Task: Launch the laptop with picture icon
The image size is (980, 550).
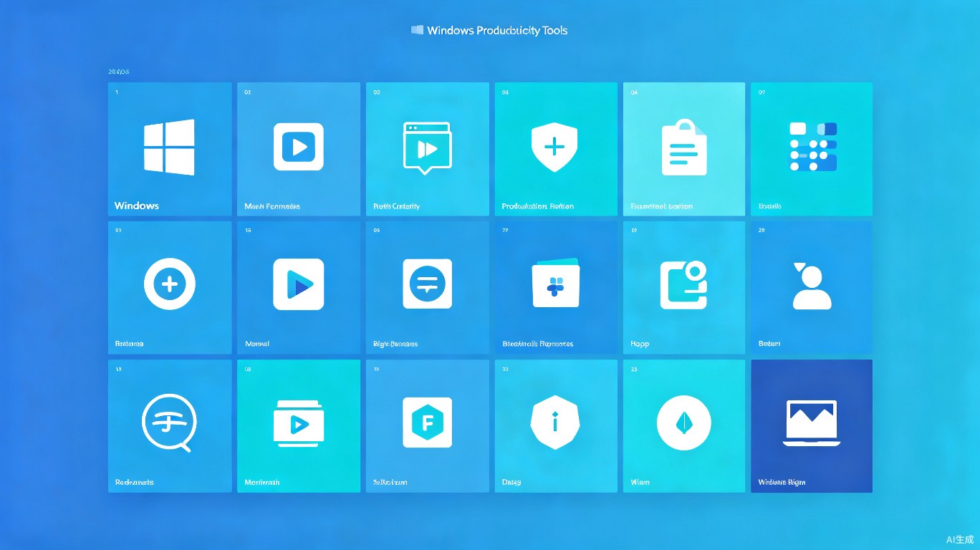Action: 811,423
